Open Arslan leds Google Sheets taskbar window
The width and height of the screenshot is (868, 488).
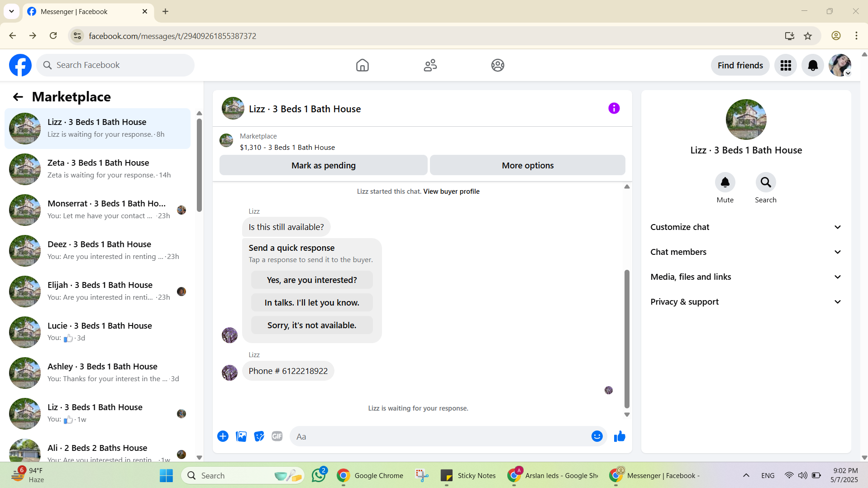553,475
